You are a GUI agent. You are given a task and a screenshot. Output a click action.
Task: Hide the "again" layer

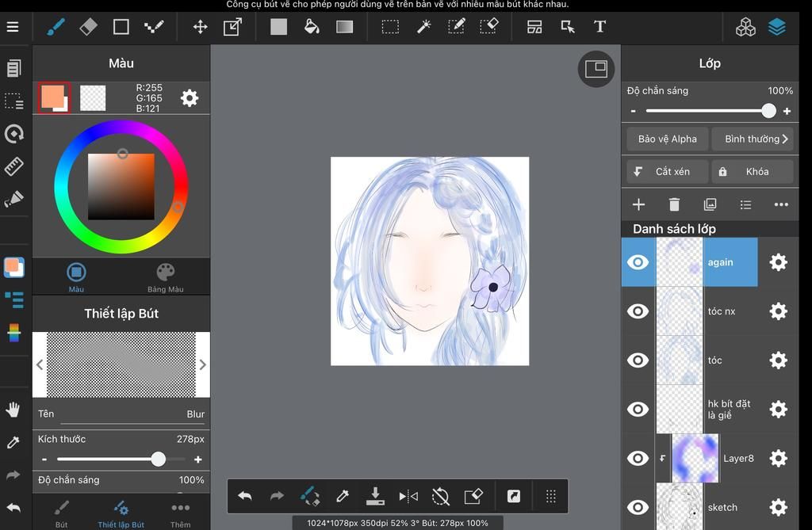(x=638, y=262)
